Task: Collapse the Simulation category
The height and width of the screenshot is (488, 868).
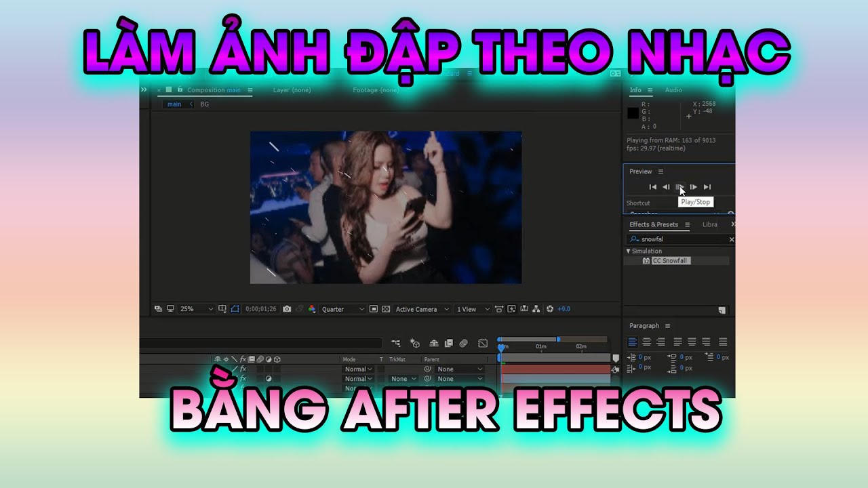Action: [628, 251]
